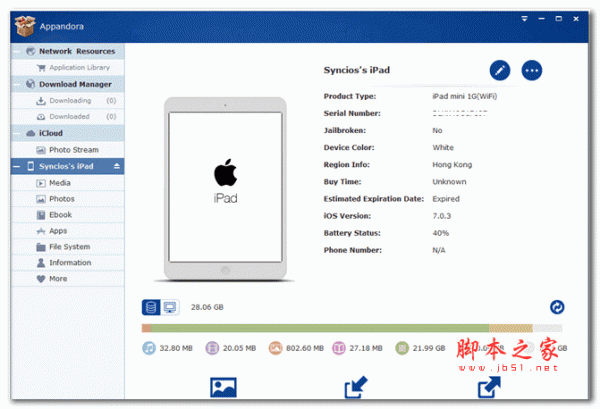Open the three-dots more options button
The width and height of the screenshot is (600, 409).
point(532,70)
